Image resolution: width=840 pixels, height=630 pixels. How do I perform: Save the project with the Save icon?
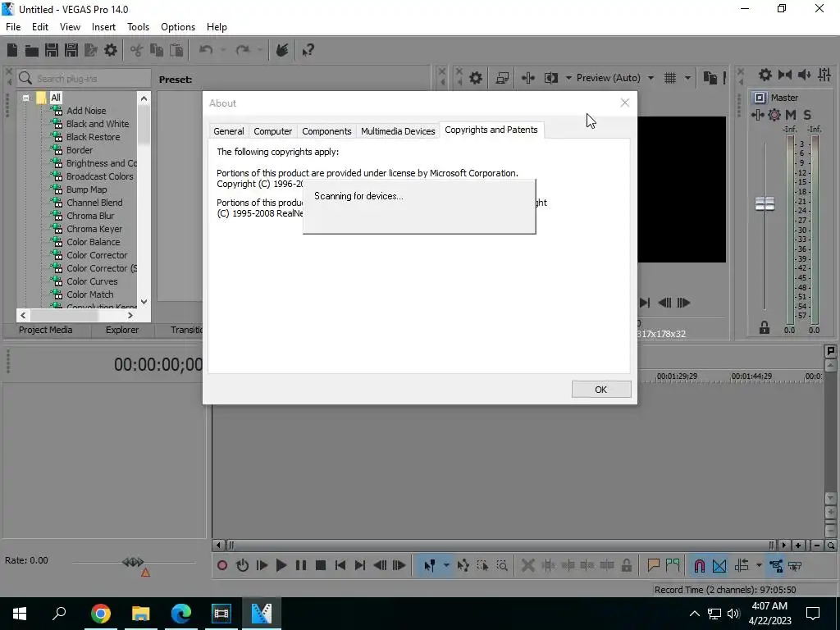(52, 50)
